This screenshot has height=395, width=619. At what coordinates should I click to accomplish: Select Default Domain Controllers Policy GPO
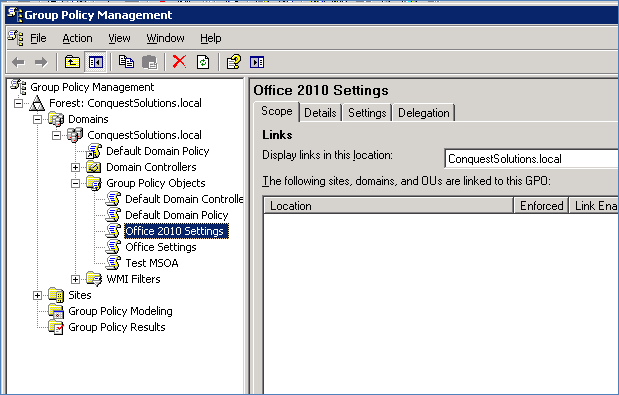184,199
